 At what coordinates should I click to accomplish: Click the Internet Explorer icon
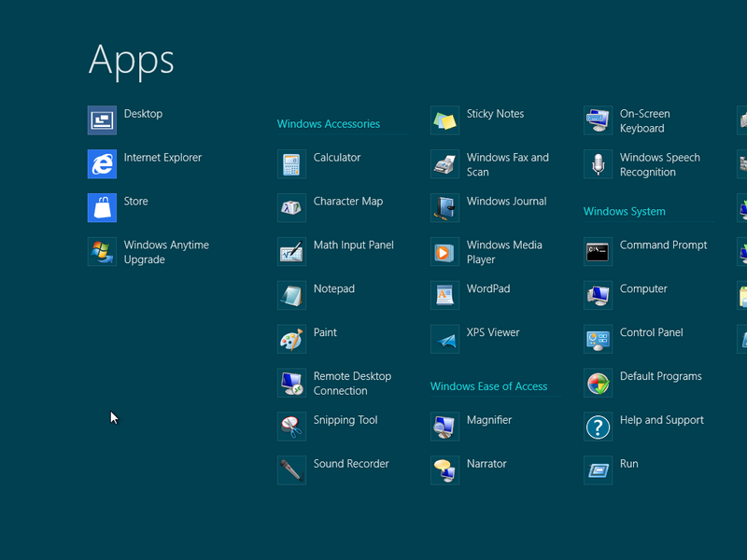(x=102, y=164)
